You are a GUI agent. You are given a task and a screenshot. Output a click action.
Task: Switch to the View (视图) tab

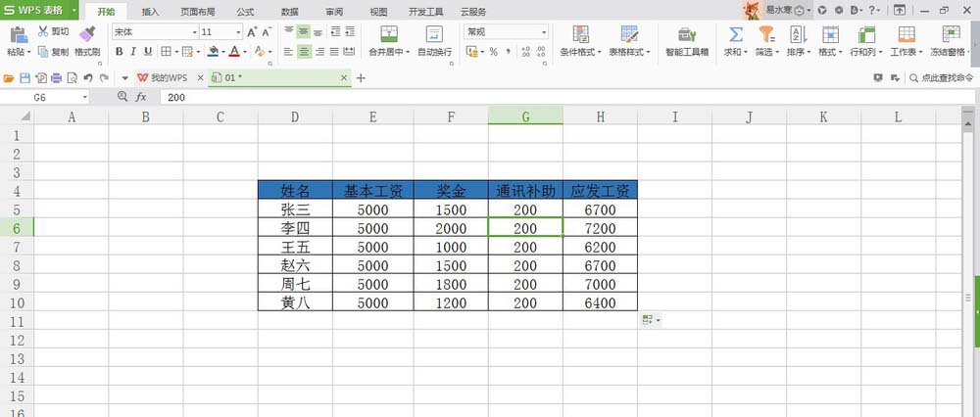click(378, 12)
